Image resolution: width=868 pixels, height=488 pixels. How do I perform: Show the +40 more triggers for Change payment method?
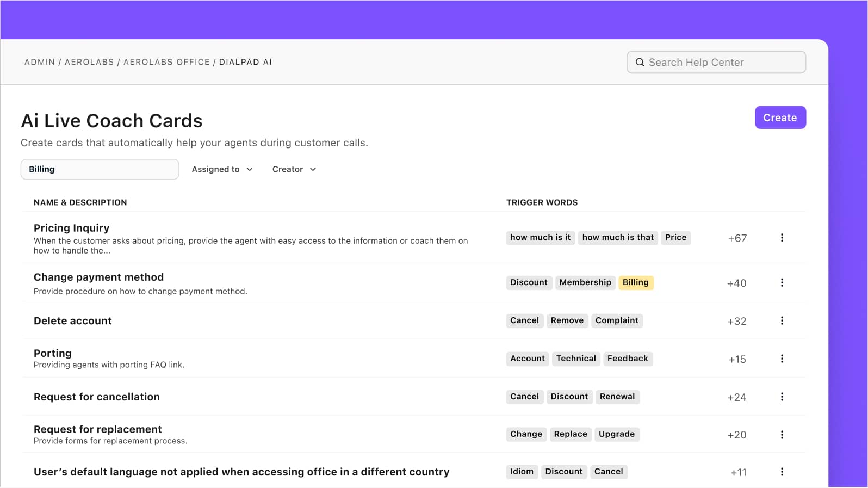736,283
